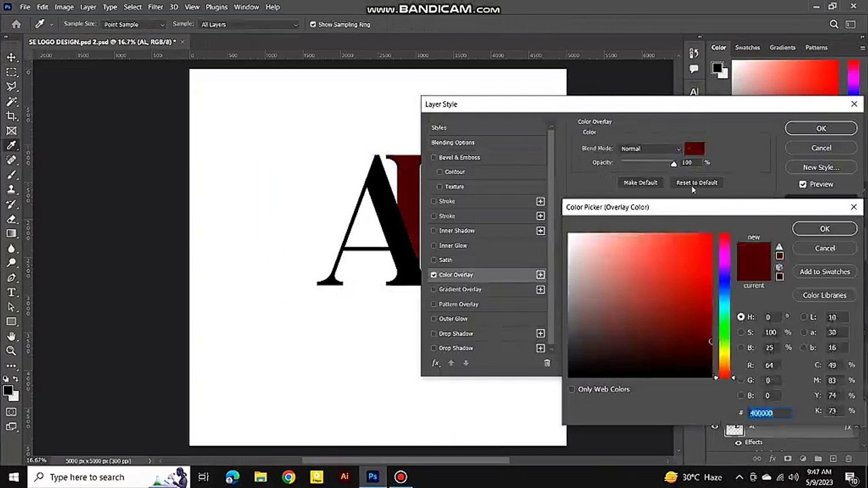This screenshot has height=488, width=868.
Task: Open the search icon in options bar
Action: coord(834,24)
